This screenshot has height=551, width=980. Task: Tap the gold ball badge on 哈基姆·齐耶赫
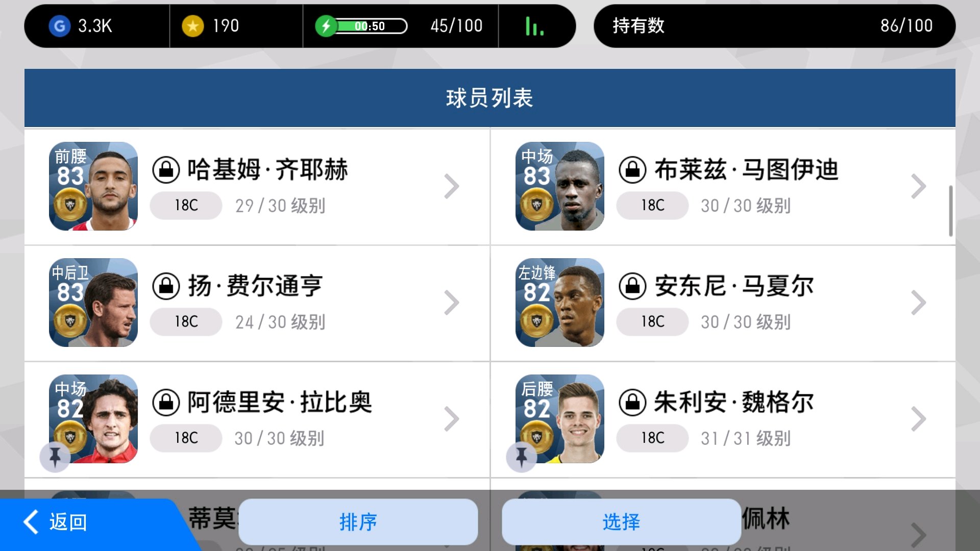tap(70, 204)
